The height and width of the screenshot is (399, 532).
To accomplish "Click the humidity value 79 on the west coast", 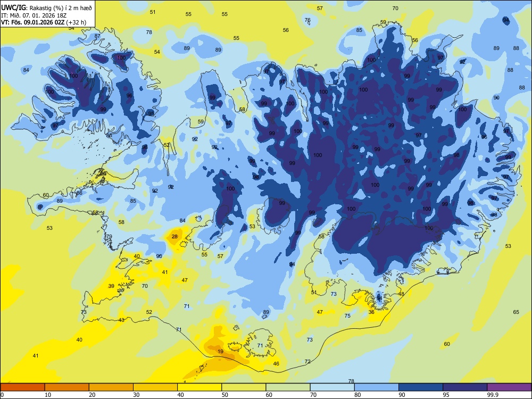I will (x=109, y=237).
